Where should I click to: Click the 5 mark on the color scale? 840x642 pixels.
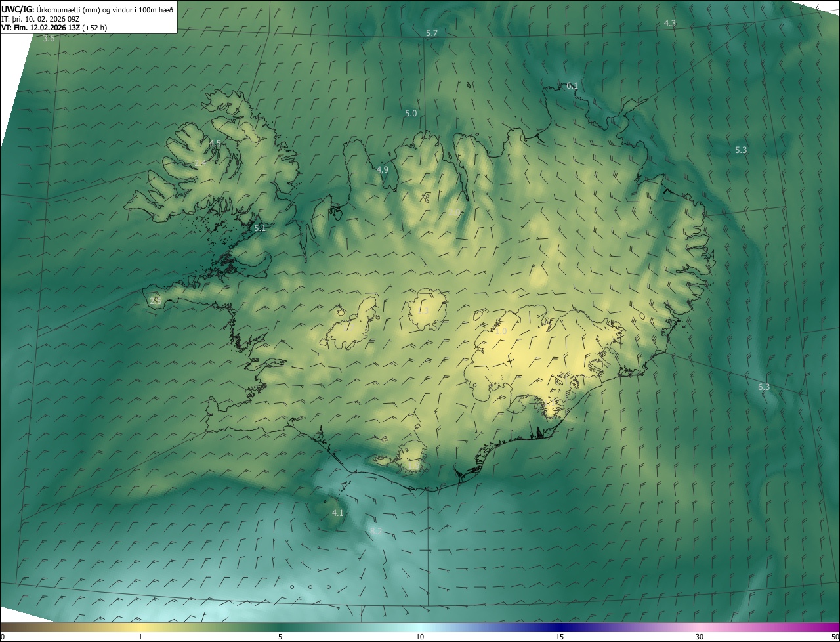coord(280,637)
